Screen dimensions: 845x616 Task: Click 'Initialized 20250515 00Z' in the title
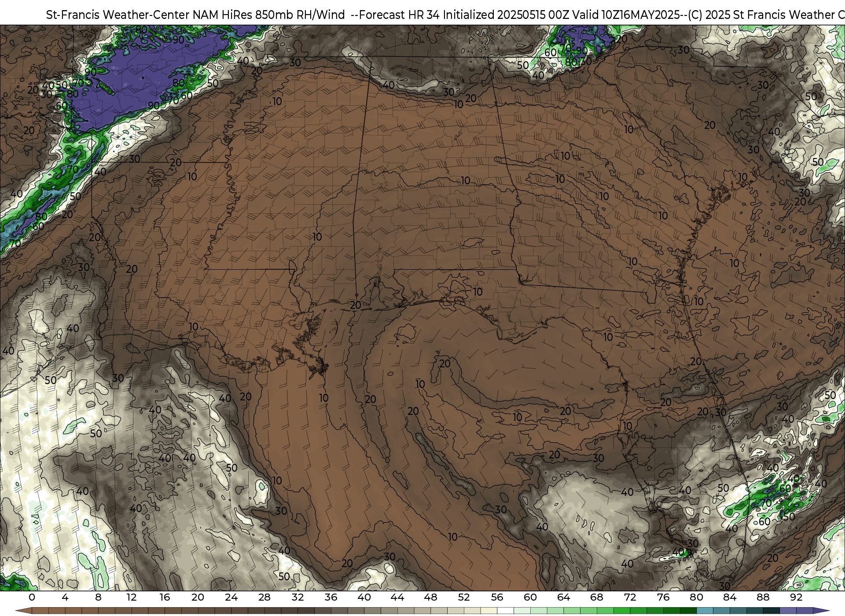(x=506, y=15)
